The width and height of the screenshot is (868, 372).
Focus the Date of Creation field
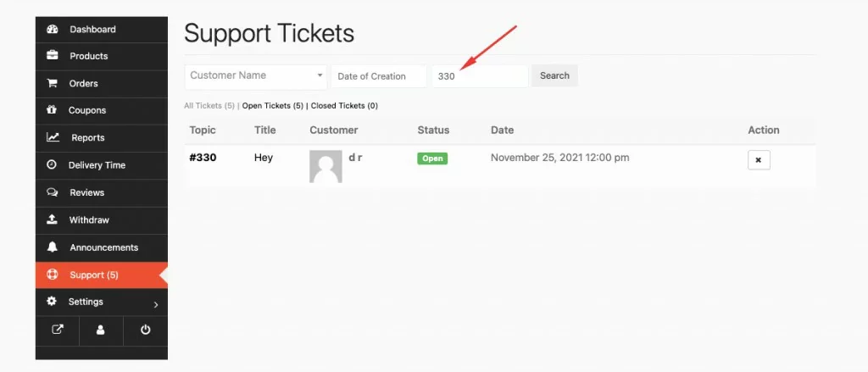[379, 76]
